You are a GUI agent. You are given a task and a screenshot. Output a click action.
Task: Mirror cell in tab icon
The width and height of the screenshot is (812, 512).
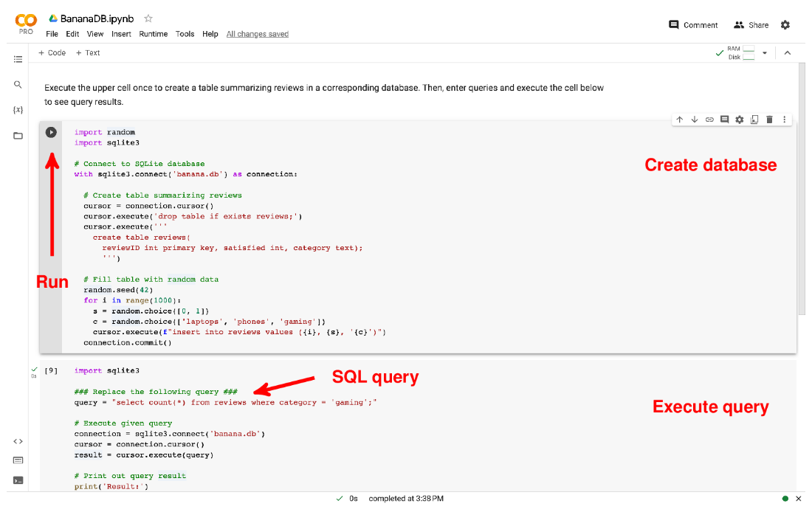pos(754,120)
